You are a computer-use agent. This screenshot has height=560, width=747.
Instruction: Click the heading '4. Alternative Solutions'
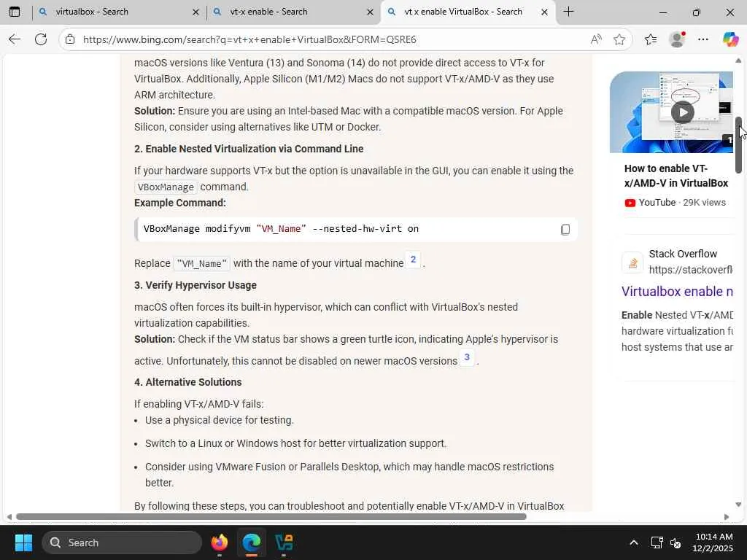[187, 382]
